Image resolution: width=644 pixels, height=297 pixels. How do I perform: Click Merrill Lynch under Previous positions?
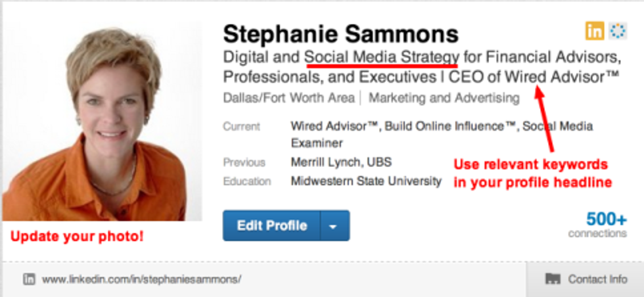(323, 162)
